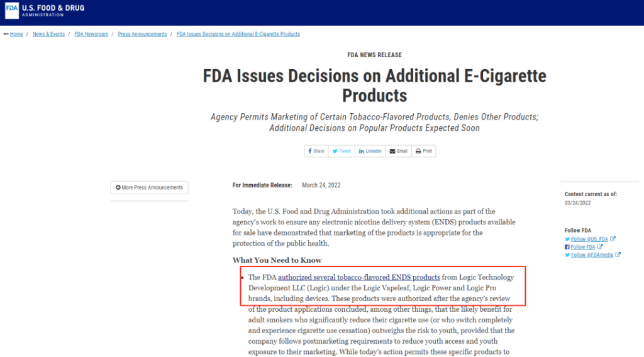Navigate to News & Events breadcrumb

(x=48, y=34)
